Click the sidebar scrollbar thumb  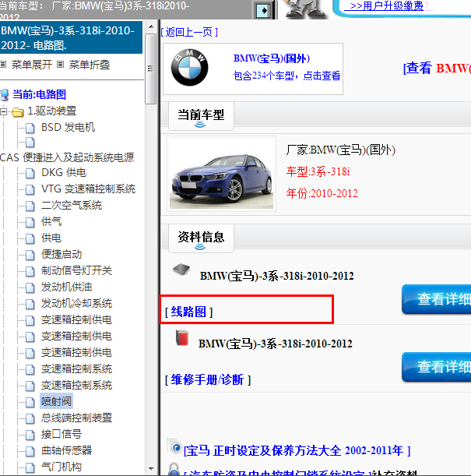pos(151,69)
